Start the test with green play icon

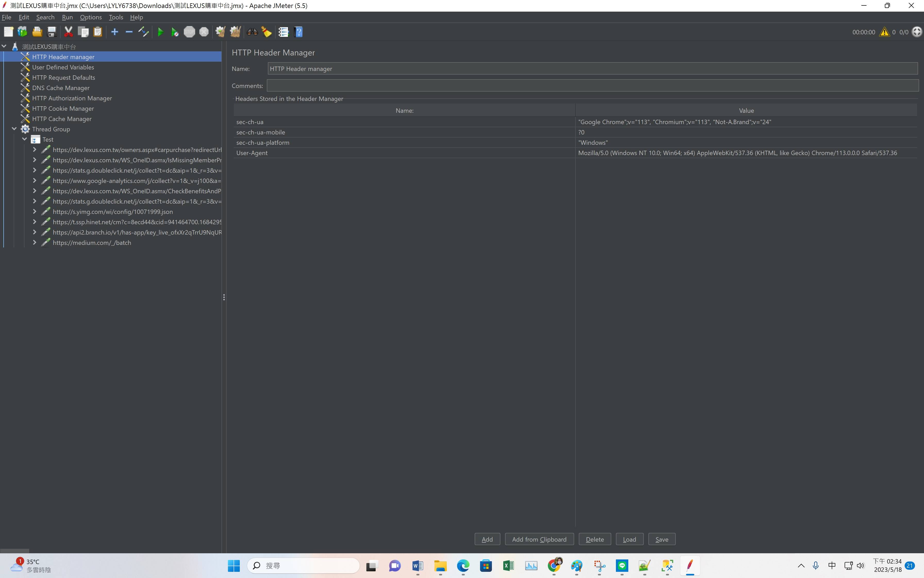(x=160, y=32)
